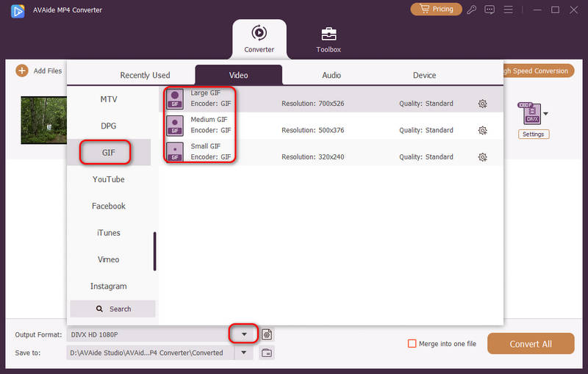Image resolution: width=588 pixels, height=374 pixels.
Task: Click the Convert All button
Action: pos(531,344)
